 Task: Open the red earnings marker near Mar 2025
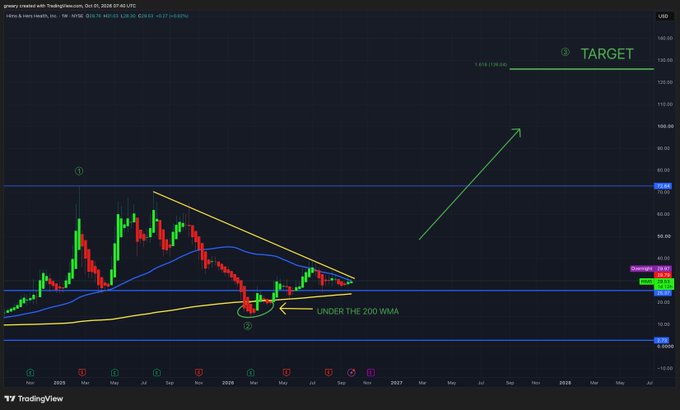point(82,372)
